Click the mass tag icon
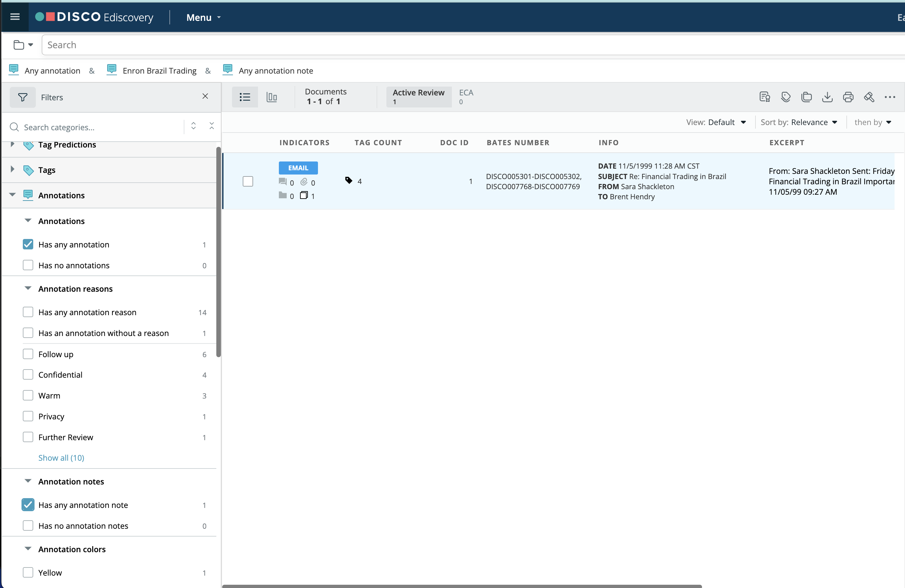Screen dimensions: 905x588 pos(785,97)
